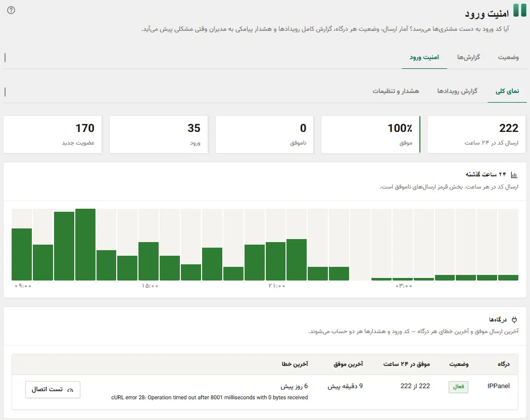
Task: Click the تست اتصال button
Action: tap(53, 390)
